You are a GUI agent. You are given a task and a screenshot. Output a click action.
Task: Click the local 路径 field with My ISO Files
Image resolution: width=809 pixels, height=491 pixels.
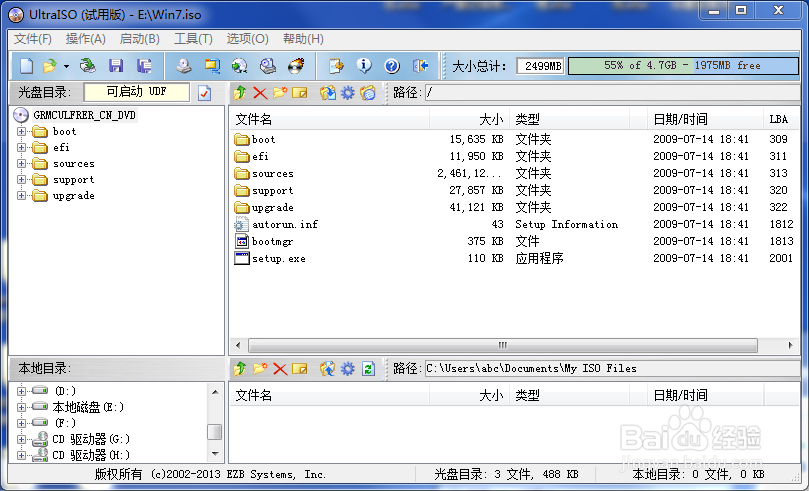tap(612, 369)
